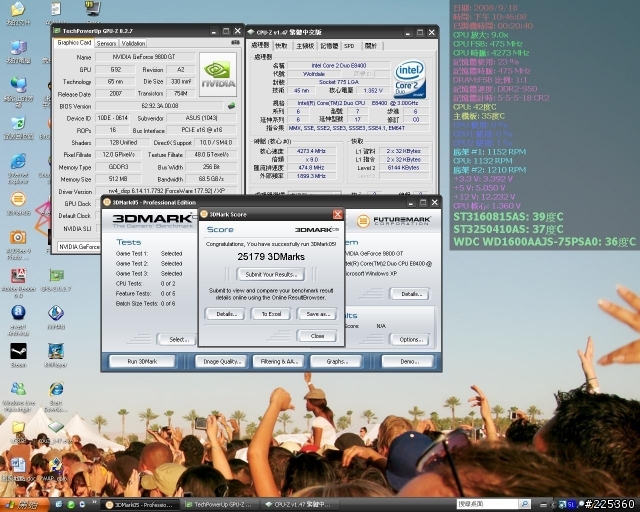Open the network places desktop icon
The height and width of the screenshot is (512, 640).
18,86
